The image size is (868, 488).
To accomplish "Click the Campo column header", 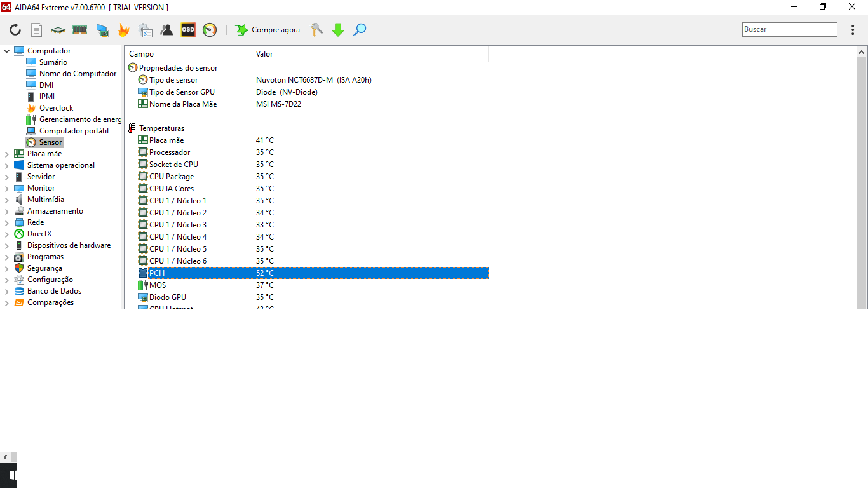I will [188, 54].
